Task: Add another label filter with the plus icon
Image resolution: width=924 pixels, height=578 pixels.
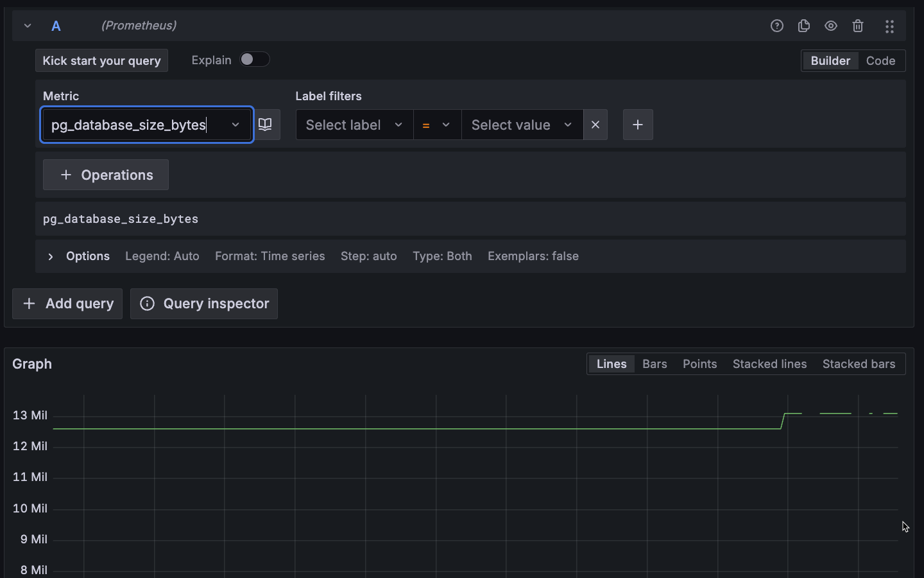Action: (x=637, y=125)
